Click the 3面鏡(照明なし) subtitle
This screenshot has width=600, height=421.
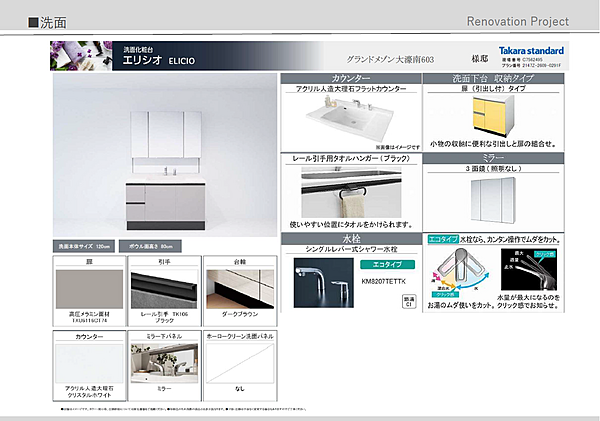tap(493, 168)
